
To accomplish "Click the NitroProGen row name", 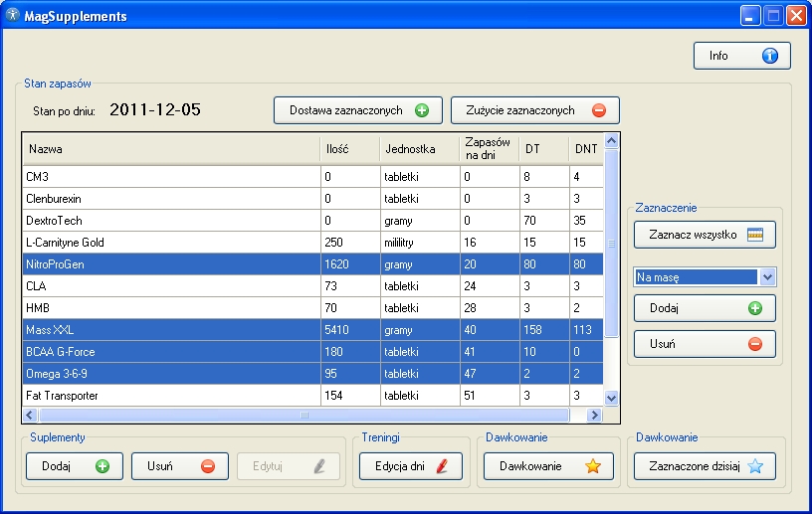I will click(x=55, y=264).
